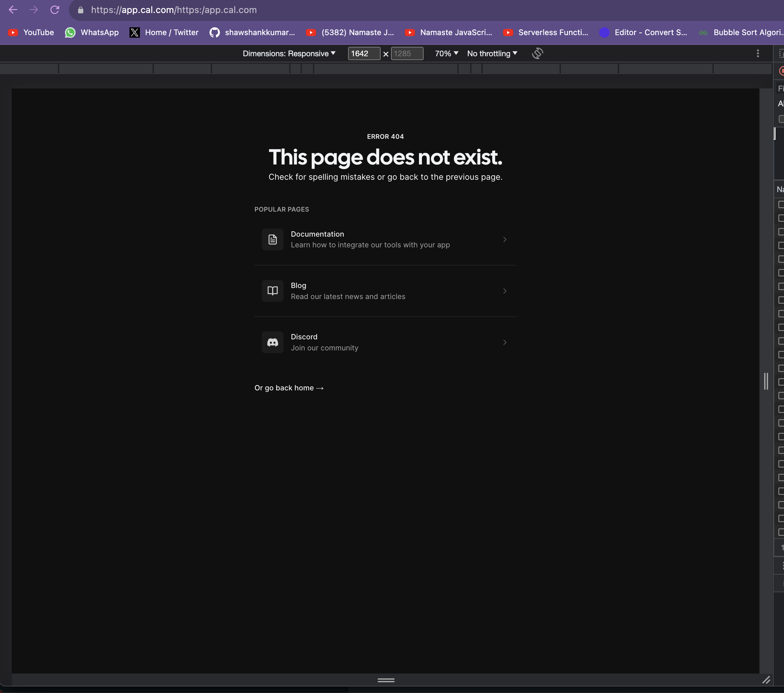Click the Or go back home link
Screen dimensions: 784x693
289,387
